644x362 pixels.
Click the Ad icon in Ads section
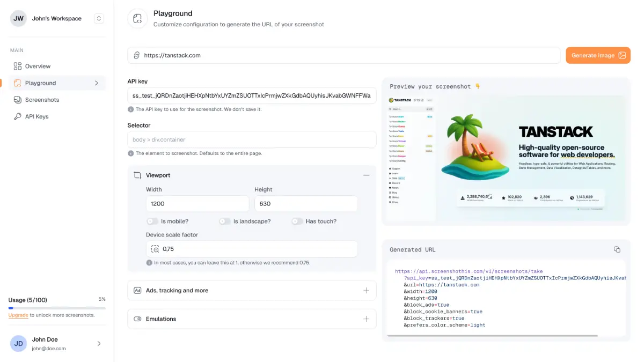point(137,291)
